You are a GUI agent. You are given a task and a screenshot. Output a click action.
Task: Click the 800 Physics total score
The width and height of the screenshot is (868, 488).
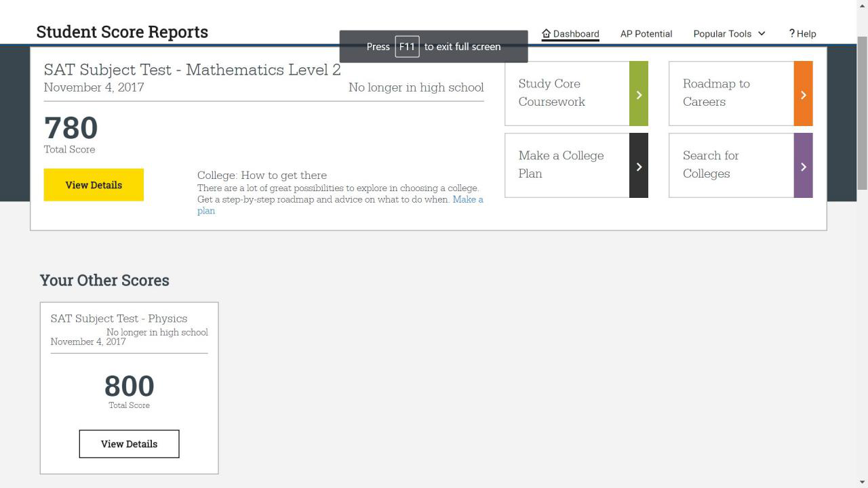click(x=130, y=386)
